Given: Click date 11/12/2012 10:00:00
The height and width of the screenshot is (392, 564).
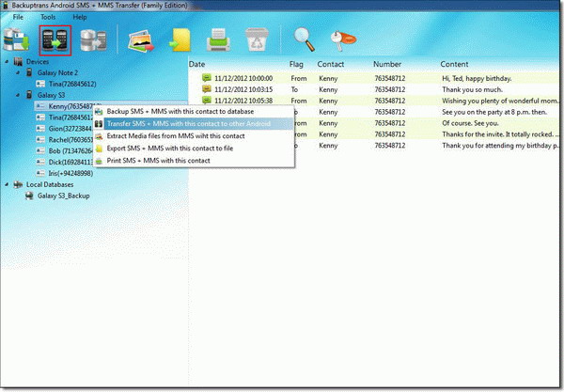Looking at the screenshot, I should pyautogui.click(x=243, y=78).
